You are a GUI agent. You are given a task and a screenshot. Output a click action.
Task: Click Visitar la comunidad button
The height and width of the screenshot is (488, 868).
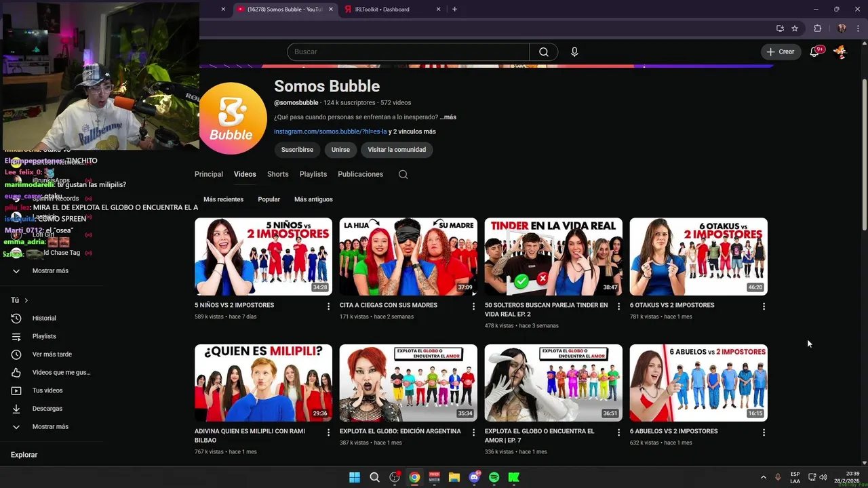397,150
